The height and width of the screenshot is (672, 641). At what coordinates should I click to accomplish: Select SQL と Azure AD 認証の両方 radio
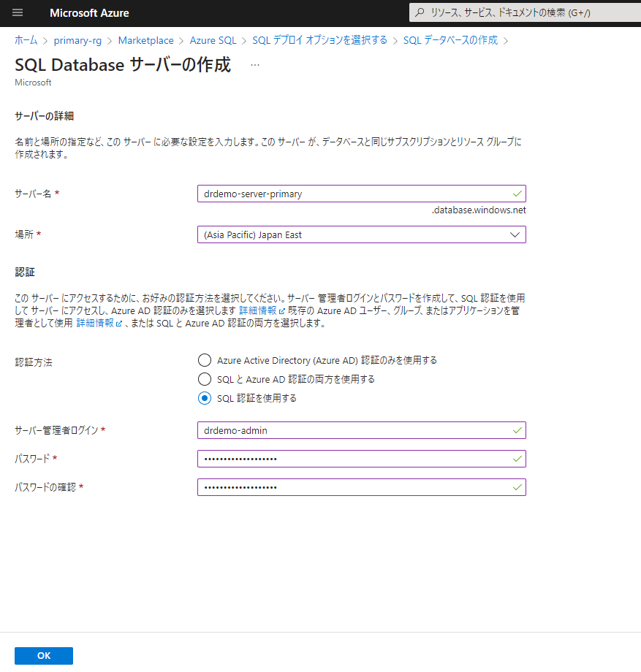click(x=205, y=379)
